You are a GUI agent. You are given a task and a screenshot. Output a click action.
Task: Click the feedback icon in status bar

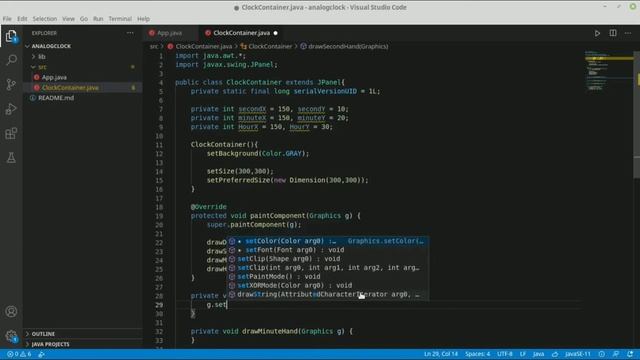coord(616,354)
